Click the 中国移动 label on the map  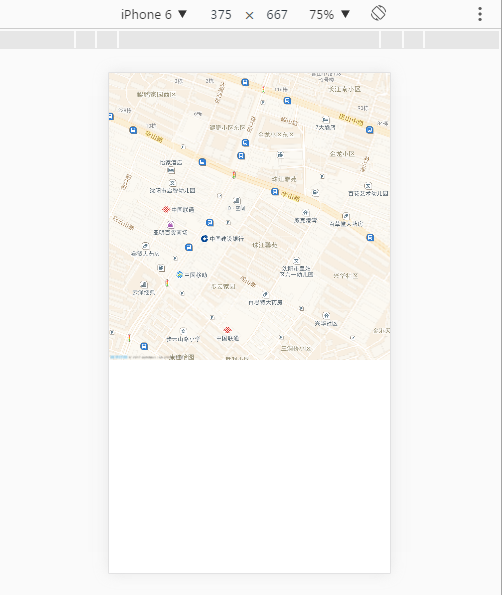[x=196, y=275]
